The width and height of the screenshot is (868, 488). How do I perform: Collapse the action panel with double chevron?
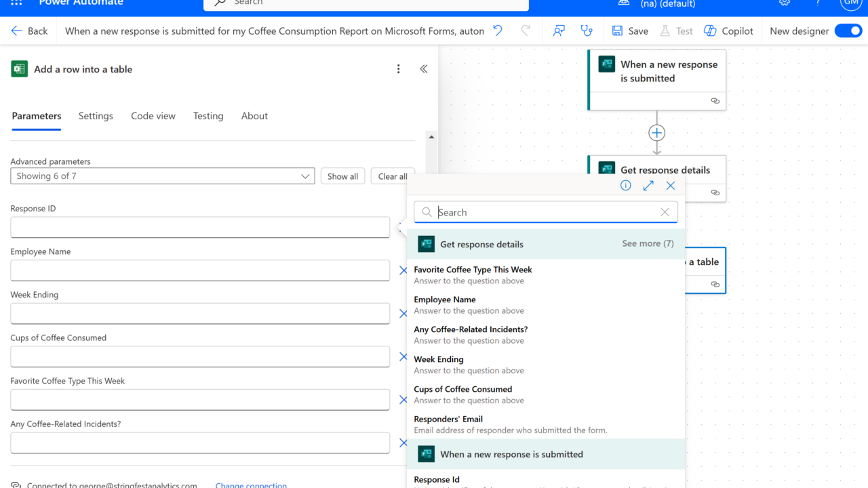[x=424, y=69]
